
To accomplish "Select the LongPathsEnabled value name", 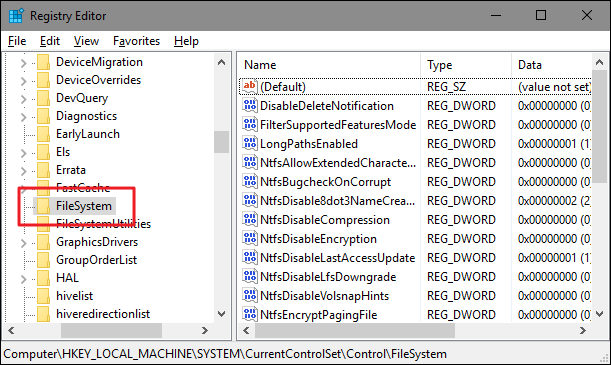I will click(x=309, y=144).
